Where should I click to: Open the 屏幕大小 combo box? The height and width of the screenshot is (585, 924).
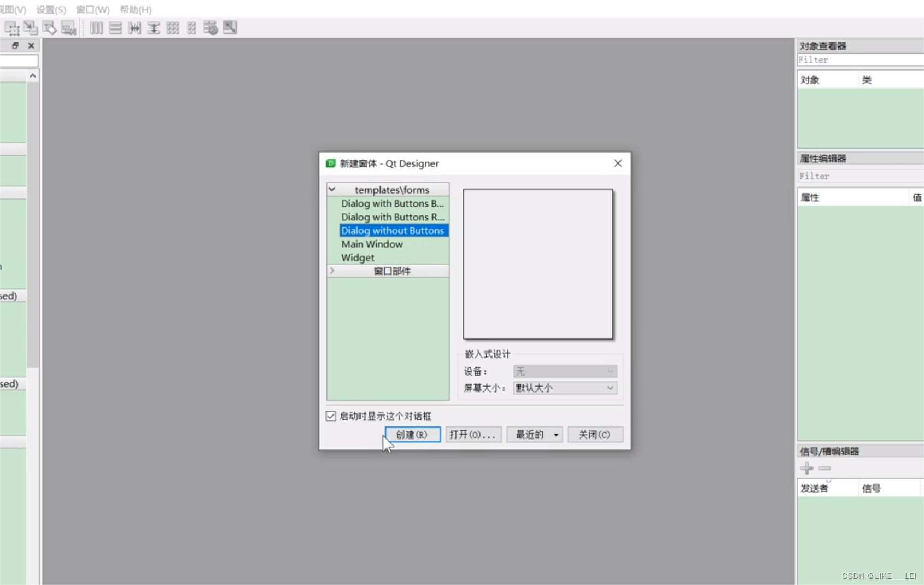pos(565,388)
